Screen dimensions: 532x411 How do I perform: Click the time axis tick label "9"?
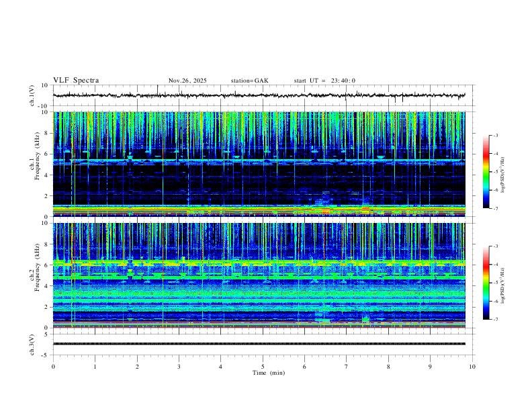pos(430,367)
